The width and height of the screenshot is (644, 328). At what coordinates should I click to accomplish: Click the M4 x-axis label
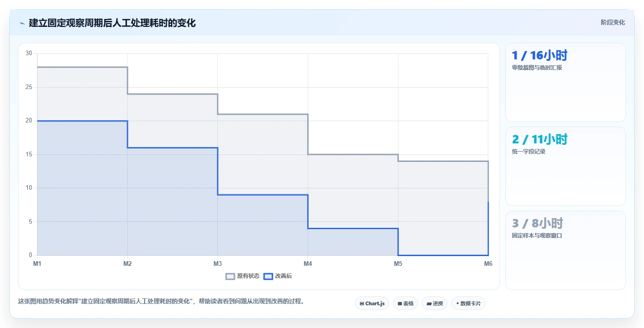(308, 264)
